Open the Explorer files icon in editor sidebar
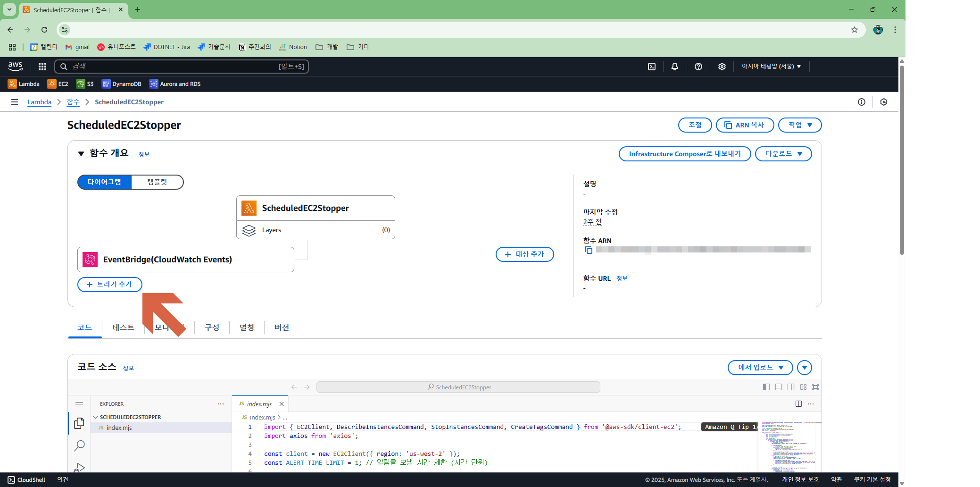Viewport: 980px width, 487px height. [x=79, y=423]
